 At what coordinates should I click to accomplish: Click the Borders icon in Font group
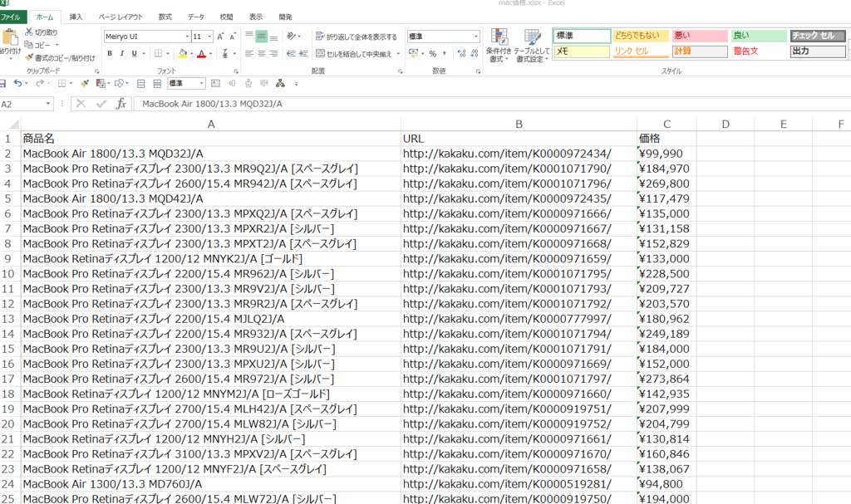[159, 53]
